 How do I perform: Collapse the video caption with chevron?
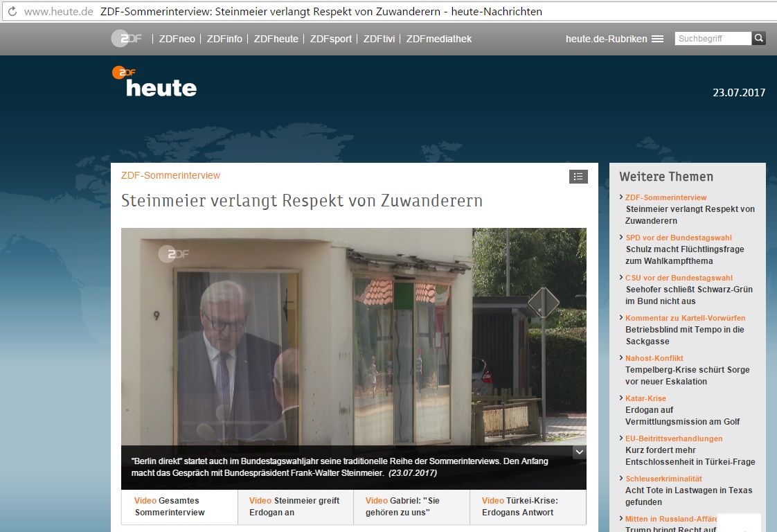(579, 452)
